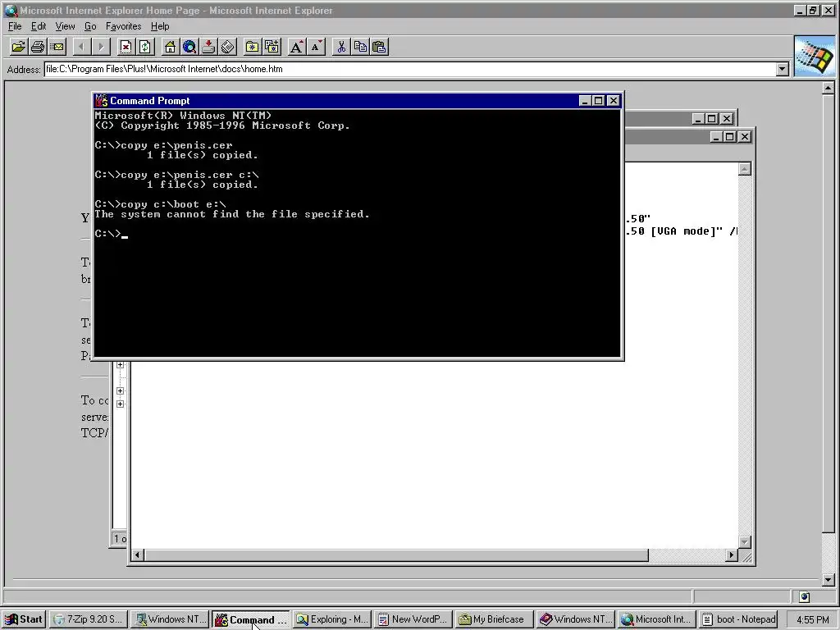
Task: Switch to 7-Zip 9.20 taskbar button
Action: tap(89, 619)
